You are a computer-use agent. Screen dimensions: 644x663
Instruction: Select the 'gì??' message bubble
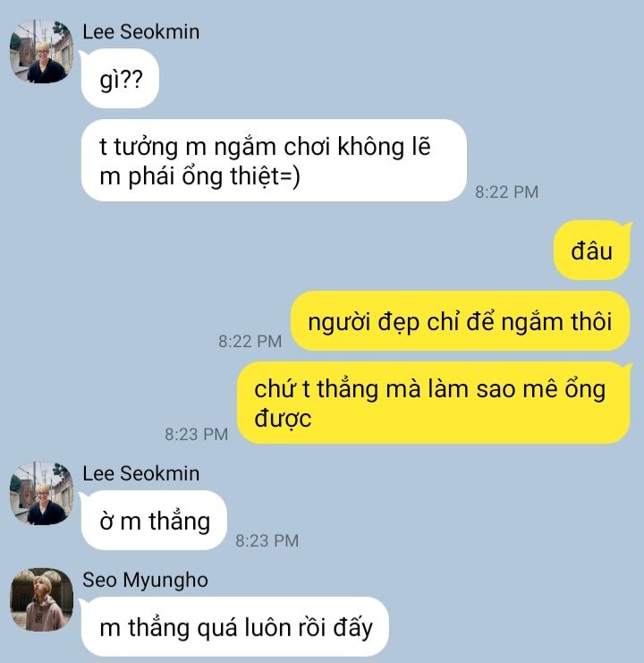pos(120,79)
